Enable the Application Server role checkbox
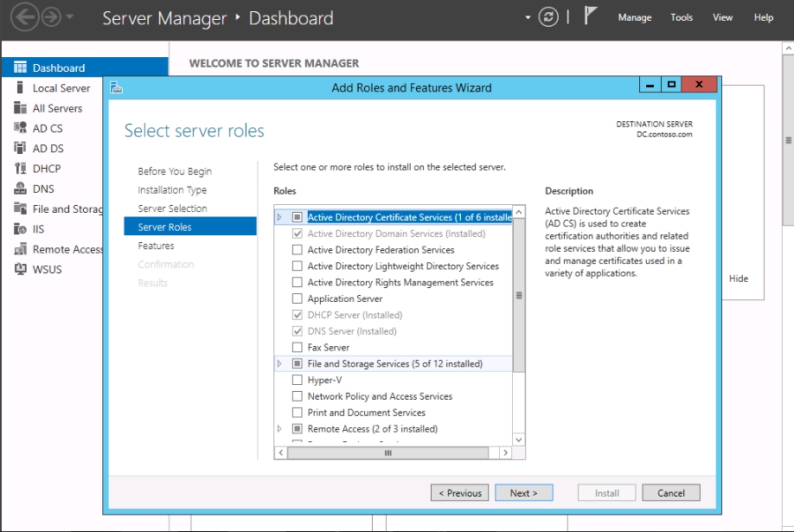 click(x=298, y=298)
